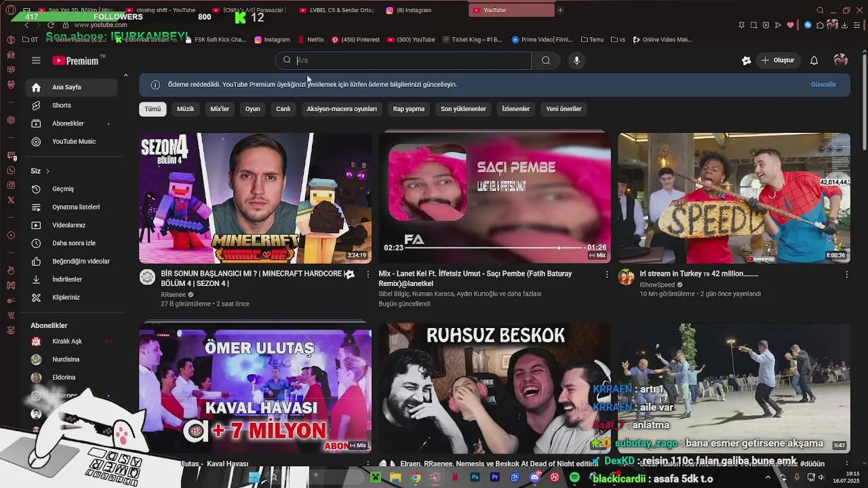
Task: Open RRaenee channel under Minecraft video
Action: [x=173, y=295]
